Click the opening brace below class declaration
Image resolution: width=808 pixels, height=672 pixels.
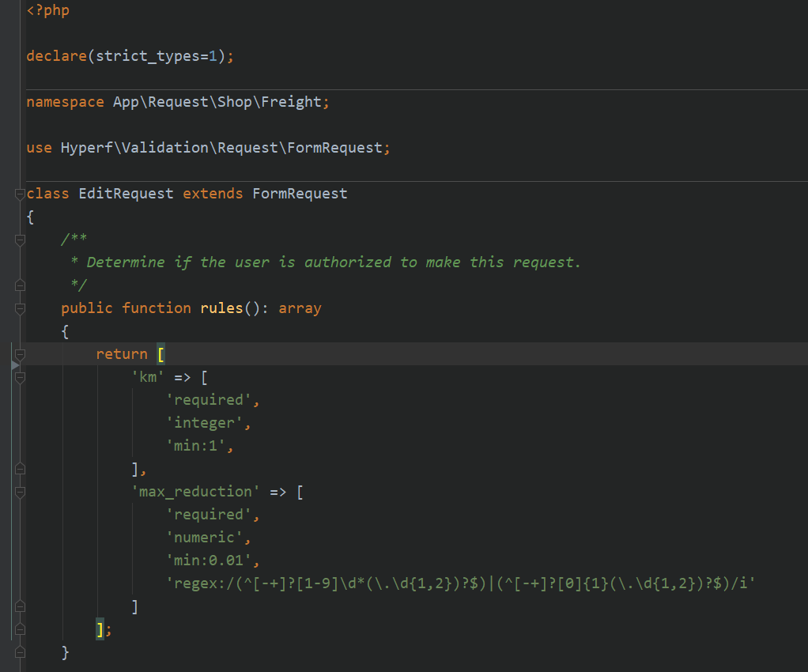tap(30, 217)
